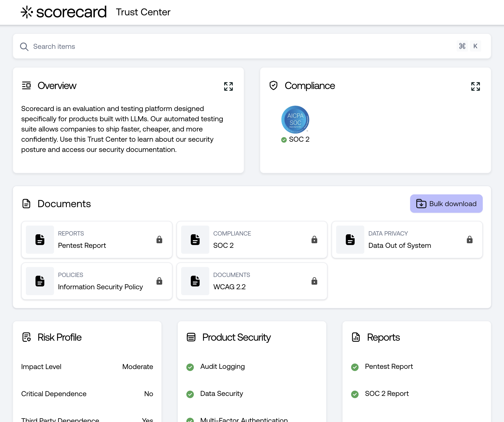Click the SOC 2 compliance label

(x=299, y=139)
